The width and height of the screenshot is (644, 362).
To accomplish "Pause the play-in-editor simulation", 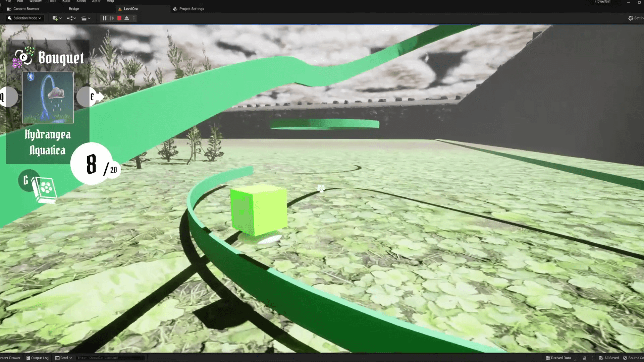I will coord(104,18).
